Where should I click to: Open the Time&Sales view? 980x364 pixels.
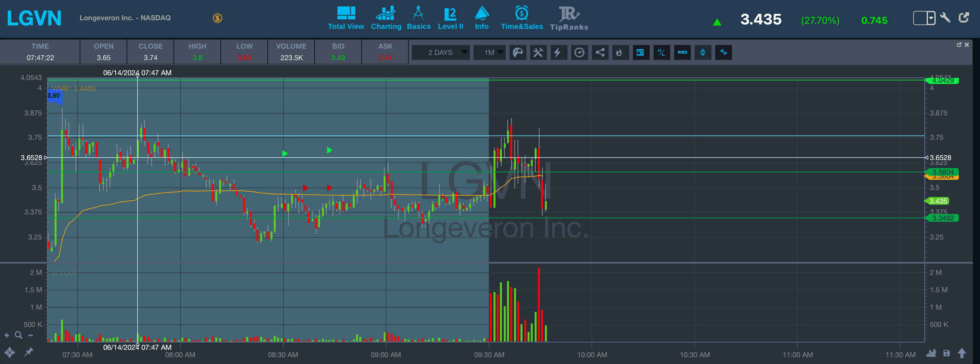click(521, 18)
